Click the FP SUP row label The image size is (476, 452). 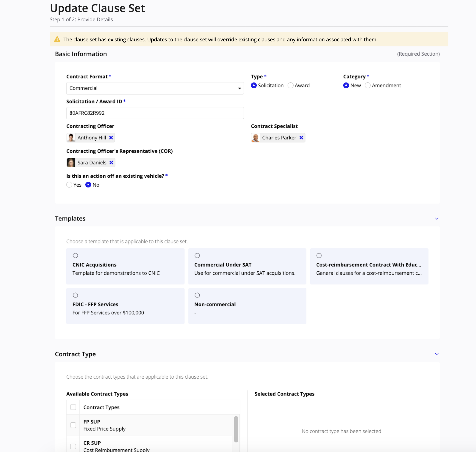click(92, 422)
